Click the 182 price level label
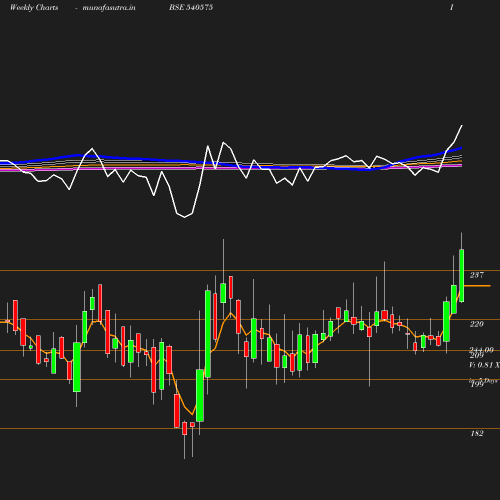Viewport: 500px width, 500px height. [x=477, y=433]
